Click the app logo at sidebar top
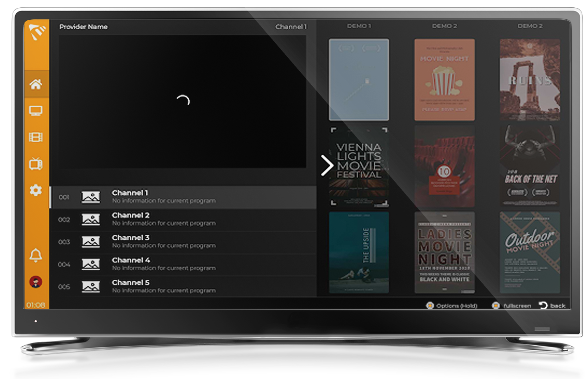The width and height of the screenshot is (588, 379). point(36,32)
